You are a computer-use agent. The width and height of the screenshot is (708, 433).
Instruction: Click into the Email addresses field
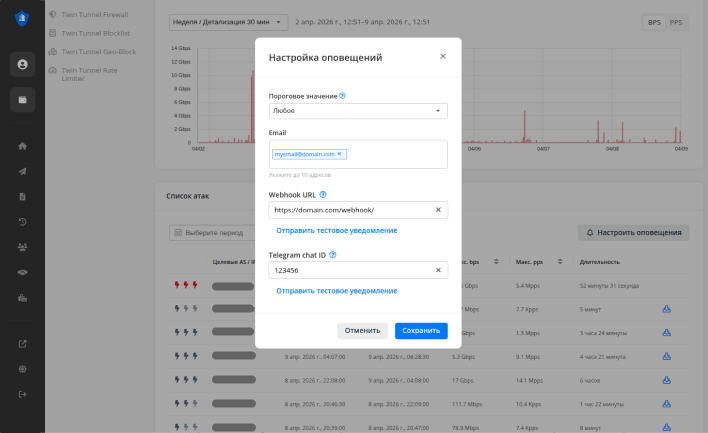tap(395, 155)
